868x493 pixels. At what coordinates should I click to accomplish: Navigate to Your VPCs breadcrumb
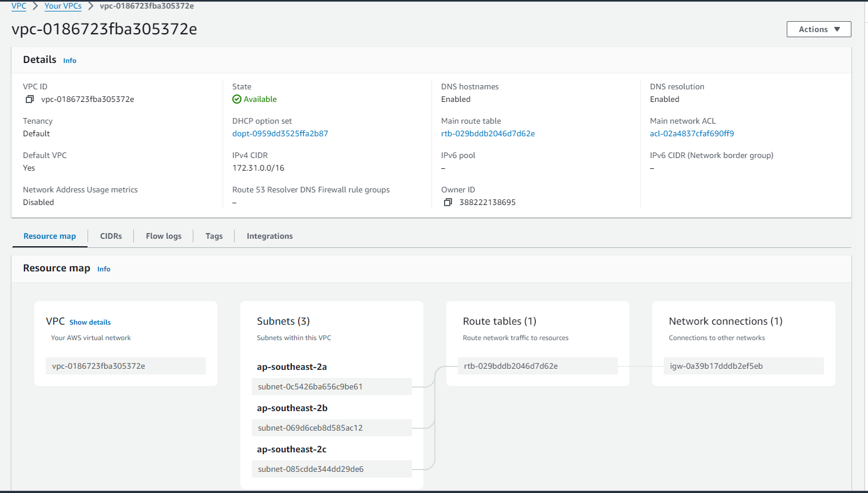(63, 6)
